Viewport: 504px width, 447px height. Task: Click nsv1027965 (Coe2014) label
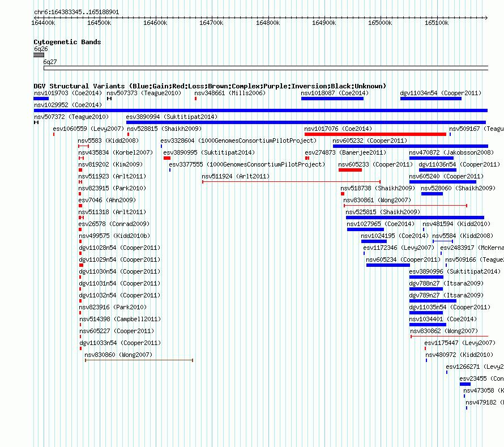381,224
